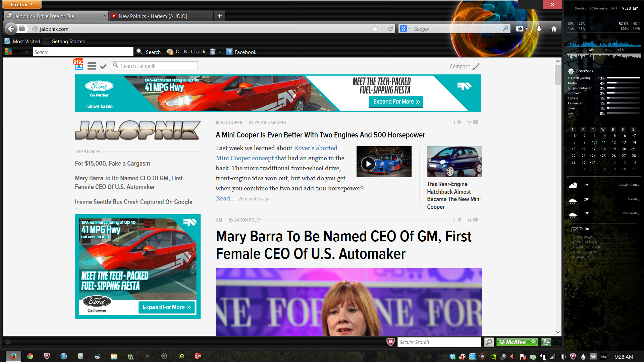Open the McAfee app from the taskbar

[47, 356]
